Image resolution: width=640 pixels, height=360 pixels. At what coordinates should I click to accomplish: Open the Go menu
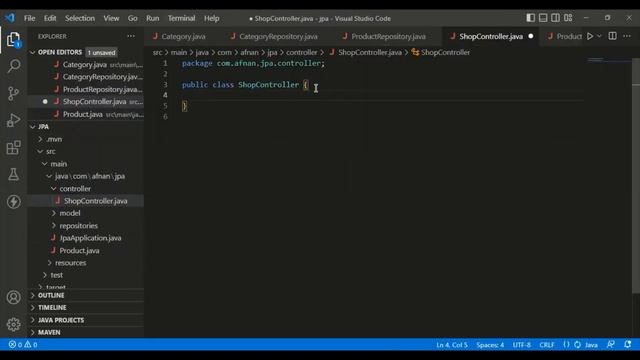(x=133, y=18)
